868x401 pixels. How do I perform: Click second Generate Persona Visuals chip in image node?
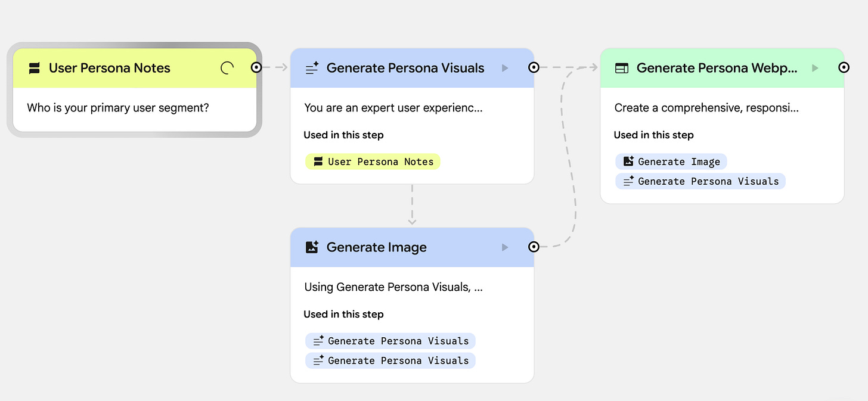(390, 360)
